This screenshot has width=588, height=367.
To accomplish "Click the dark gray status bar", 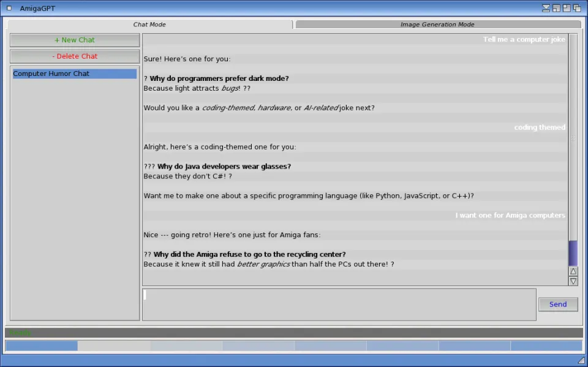I will pos(294,333).
